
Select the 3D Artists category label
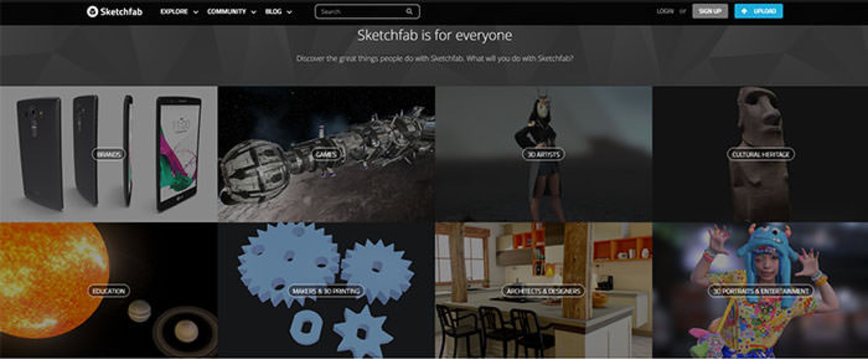(543, 154)
